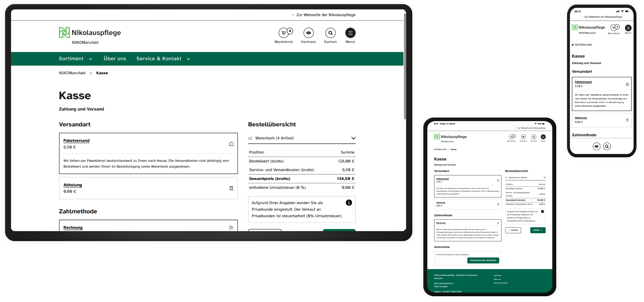Select Paketversand as shipping method
644x302 pixels.
pyautogui.click(x=76, y=140)
